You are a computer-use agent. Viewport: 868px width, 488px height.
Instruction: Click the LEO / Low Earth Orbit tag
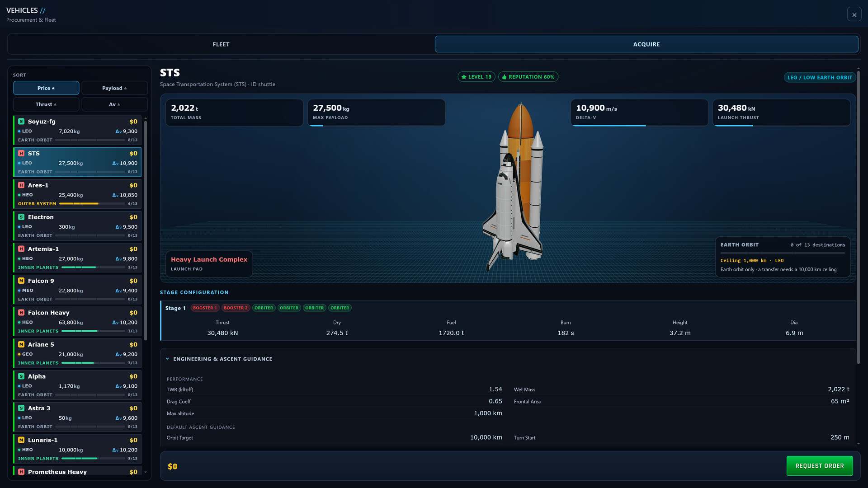coord(820,78)
